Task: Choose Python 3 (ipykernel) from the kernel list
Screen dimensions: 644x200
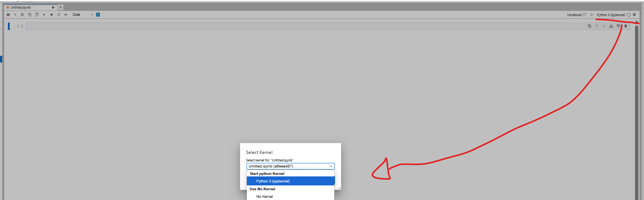Action: 273,181
